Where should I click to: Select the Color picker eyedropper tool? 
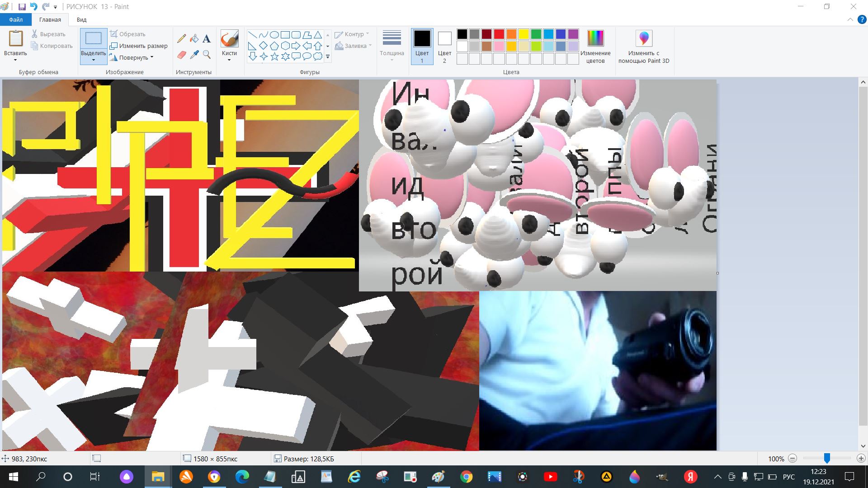tap(194, 55)
